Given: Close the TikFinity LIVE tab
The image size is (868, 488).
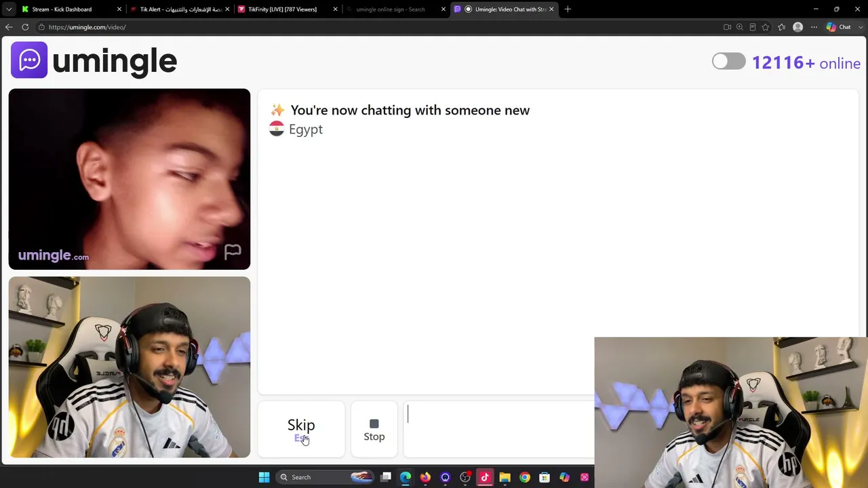Looking at the screenshot, I should [335, 9].
